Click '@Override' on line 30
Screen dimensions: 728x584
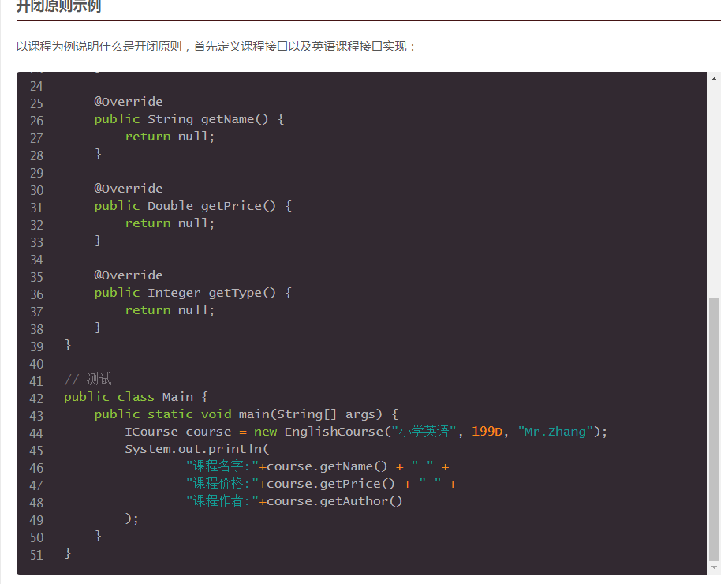click(129, 189)
